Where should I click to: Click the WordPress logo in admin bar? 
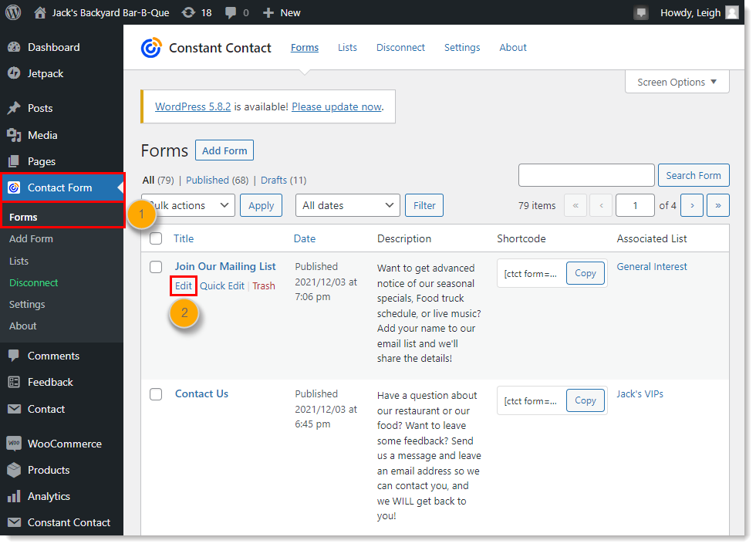13,12
